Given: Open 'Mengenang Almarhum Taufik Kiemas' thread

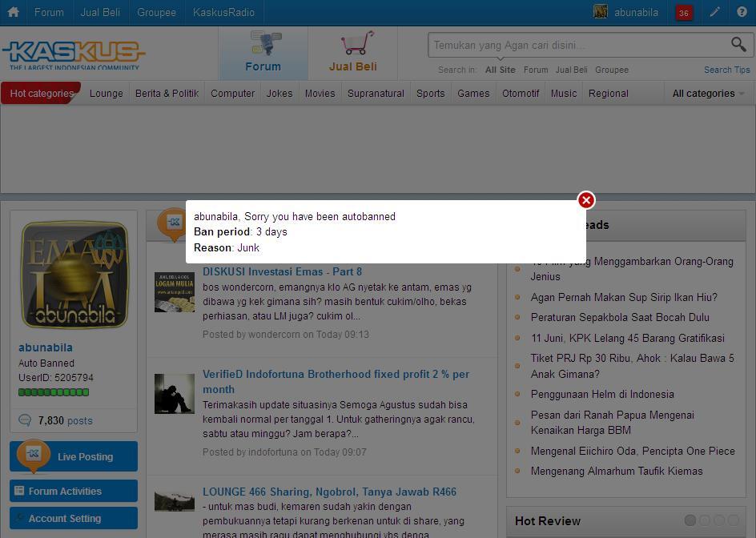Looking at the screenshot, I should coord(617,471).
